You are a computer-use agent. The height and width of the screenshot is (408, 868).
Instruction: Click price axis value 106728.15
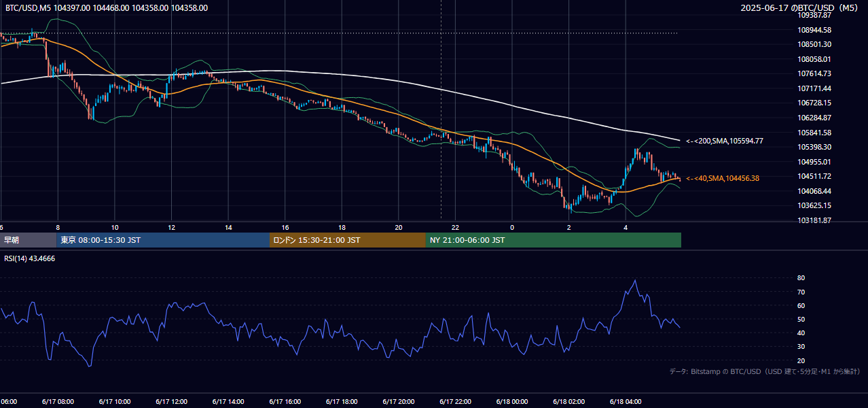(x=815, y=103)
